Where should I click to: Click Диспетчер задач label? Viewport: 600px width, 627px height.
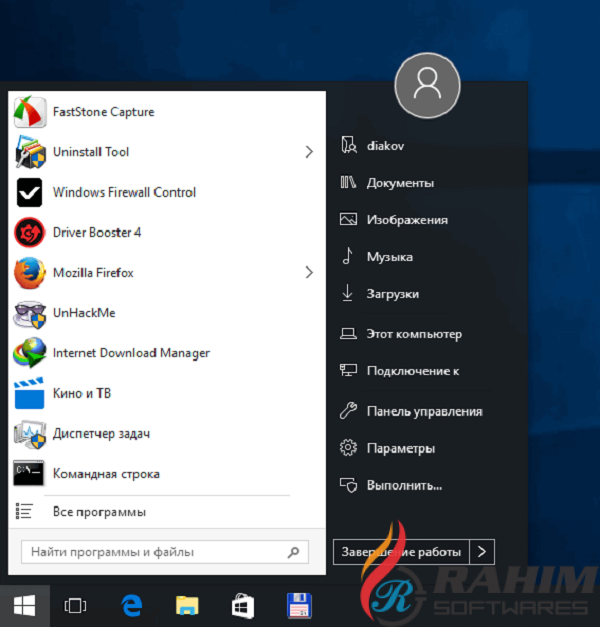102,434
